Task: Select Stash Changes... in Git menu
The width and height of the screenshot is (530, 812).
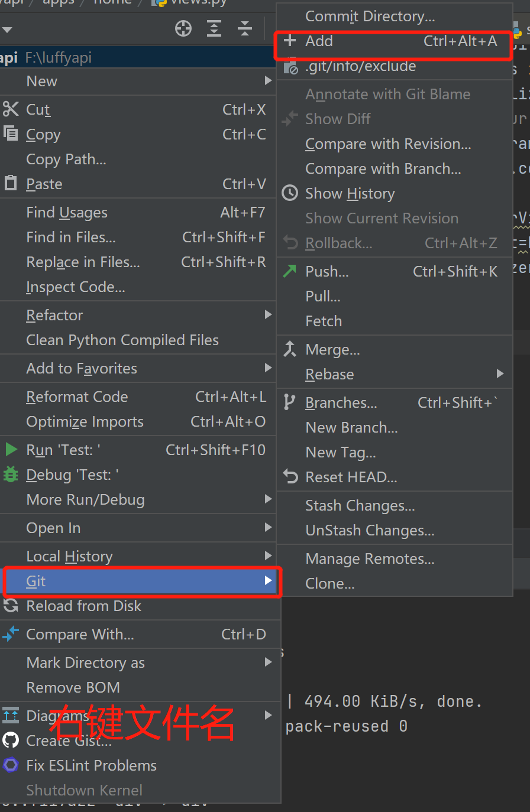Action: click(360, 506)
